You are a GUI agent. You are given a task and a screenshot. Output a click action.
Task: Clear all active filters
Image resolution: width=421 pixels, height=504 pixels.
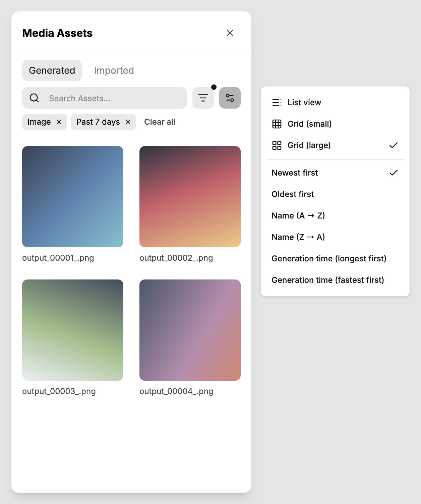160,122
